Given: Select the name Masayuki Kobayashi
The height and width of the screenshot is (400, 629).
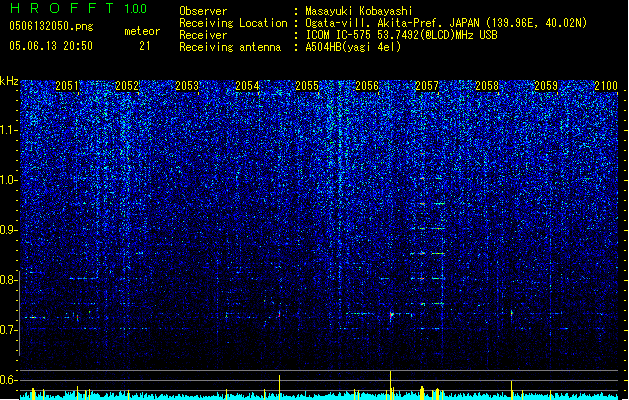Looking at the screenshot, I should [x=359, y=11].
